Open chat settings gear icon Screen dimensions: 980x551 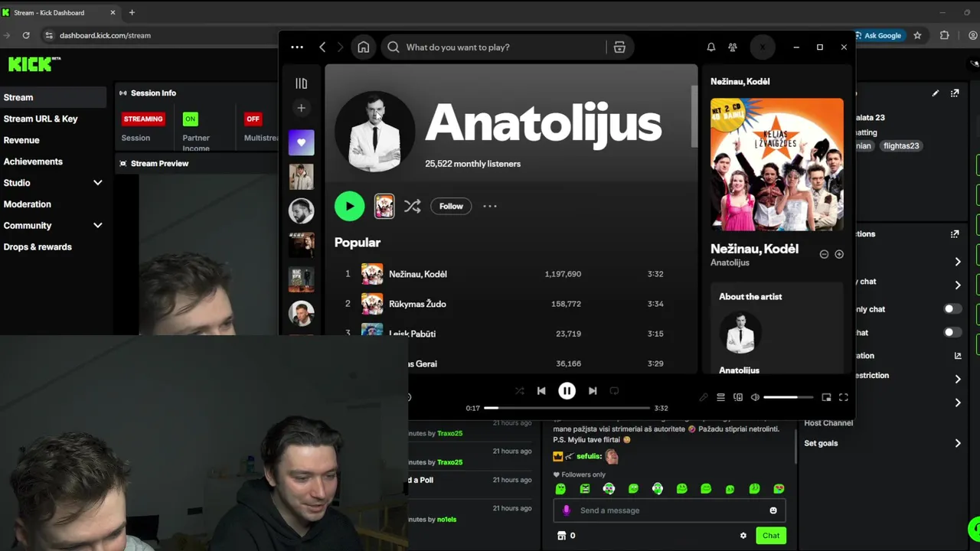743,536
